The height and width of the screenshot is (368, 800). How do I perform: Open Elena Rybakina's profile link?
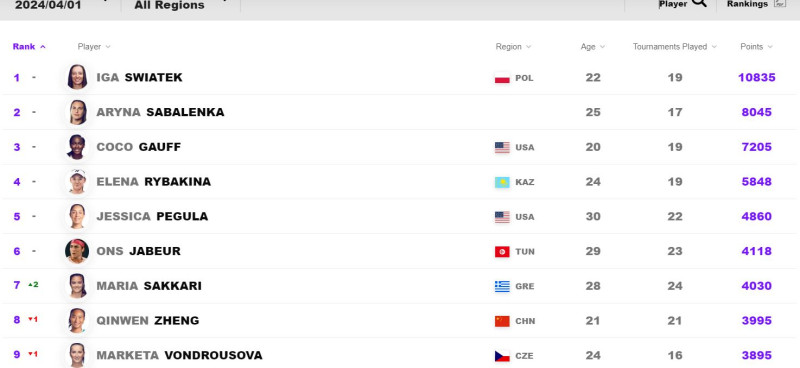click(154, 182)
